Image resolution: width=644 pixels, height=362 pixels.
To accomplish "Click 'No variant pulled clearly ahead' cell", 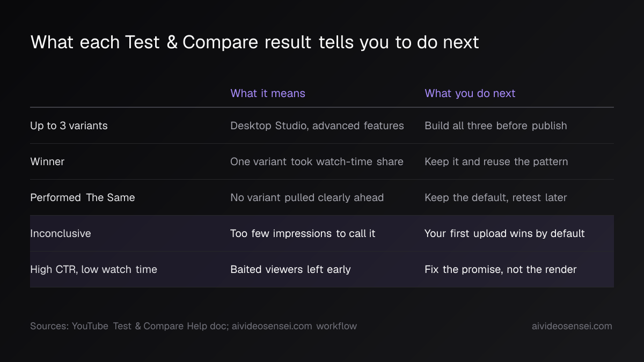I will 307,197.
